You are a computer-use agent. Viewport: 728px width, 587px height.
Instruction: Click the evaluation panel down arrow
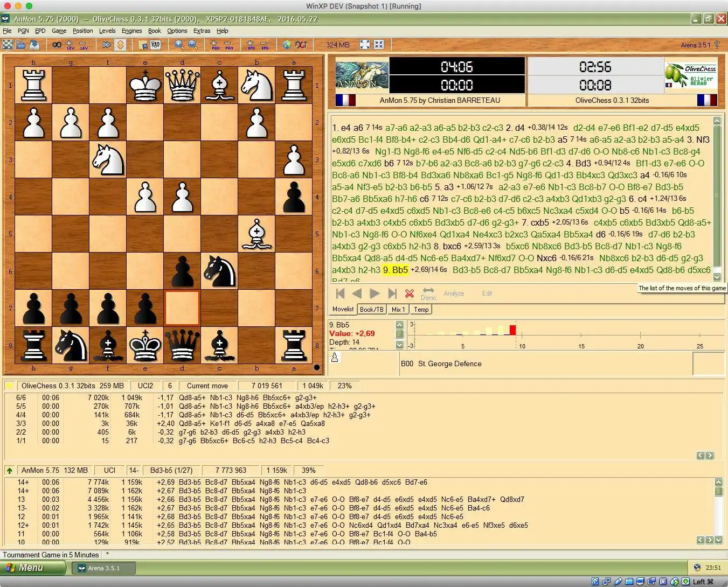point(399,345)
